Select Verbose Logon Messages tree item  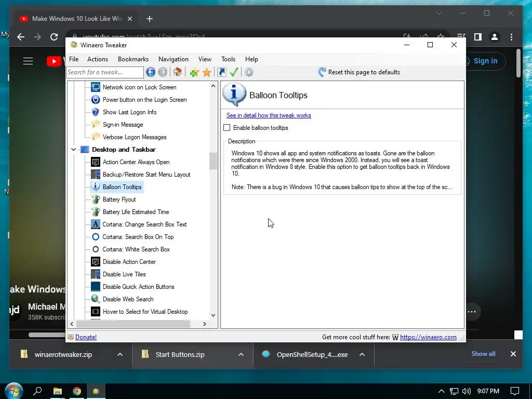(135, 137)
